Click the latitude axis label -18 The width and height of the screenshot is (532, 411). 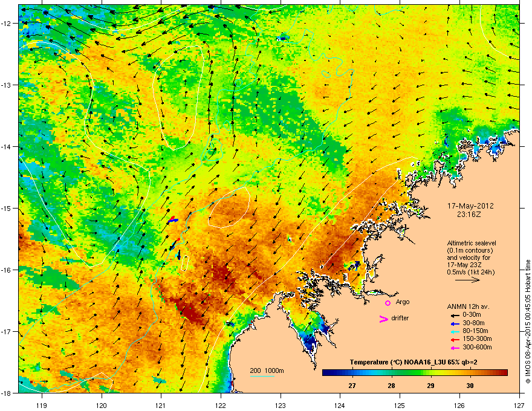pyautogui.click(x=6, y=393)
